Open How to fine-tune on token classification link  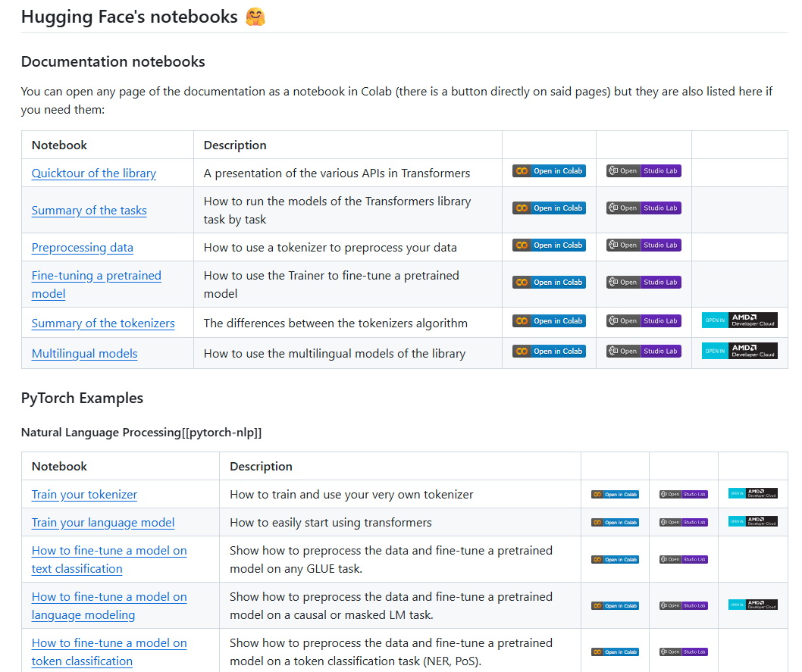click(x=109, y=643)
